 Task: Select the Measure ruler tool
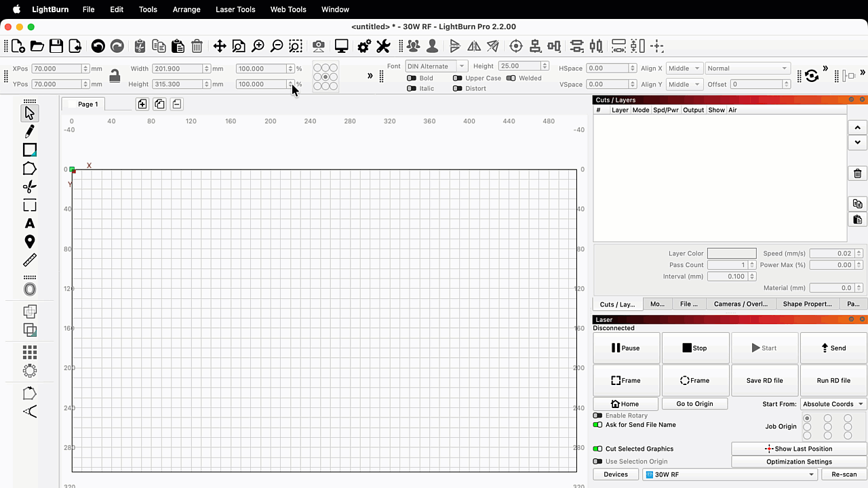coord(30,260)
